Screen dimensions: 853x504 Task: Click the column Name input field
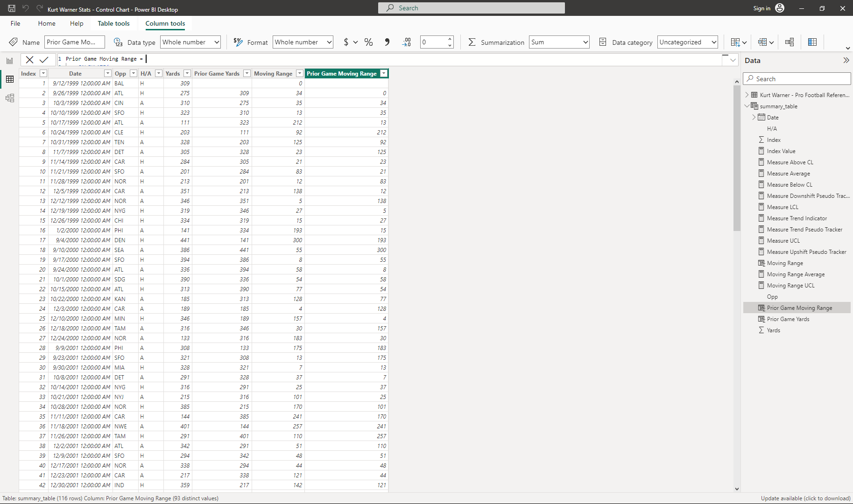point(75,42)
